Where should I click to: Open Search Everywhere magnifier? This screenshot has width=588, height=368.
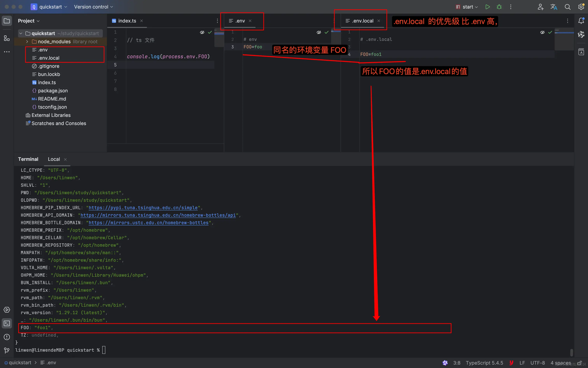click(x=567, y=7)
